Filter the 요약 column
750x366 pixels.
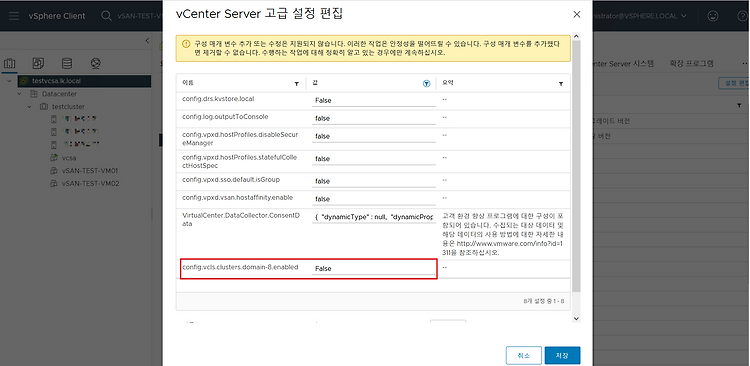561,84
